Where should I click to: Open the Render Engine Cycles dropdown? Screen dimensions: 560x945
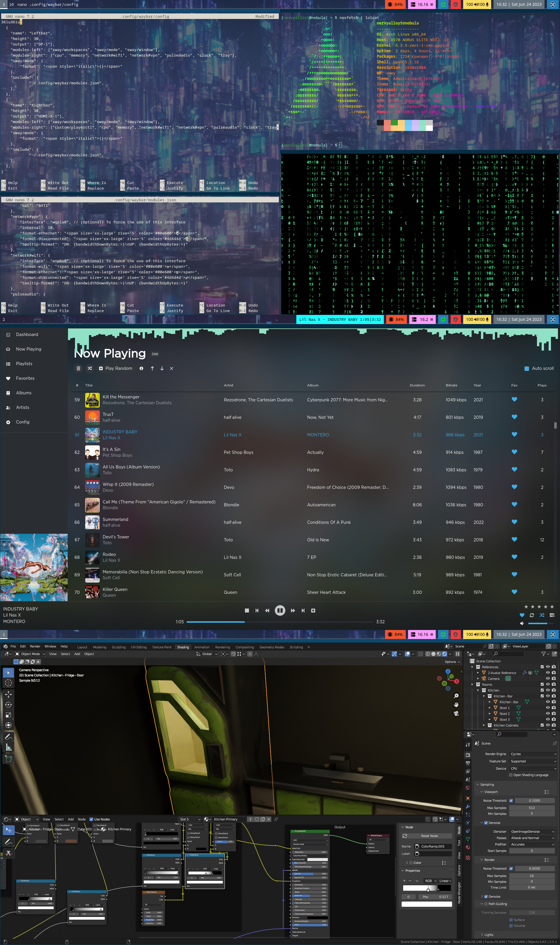click(533, 754)
